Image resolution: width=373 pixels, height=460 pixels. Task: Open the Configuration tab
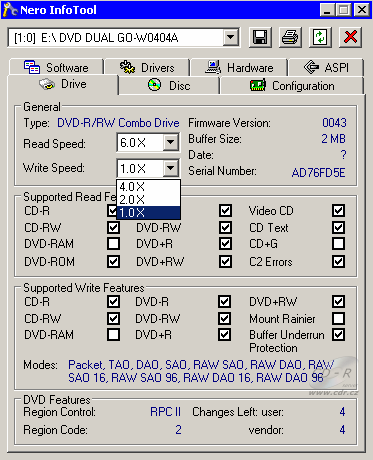click(292, 86)
